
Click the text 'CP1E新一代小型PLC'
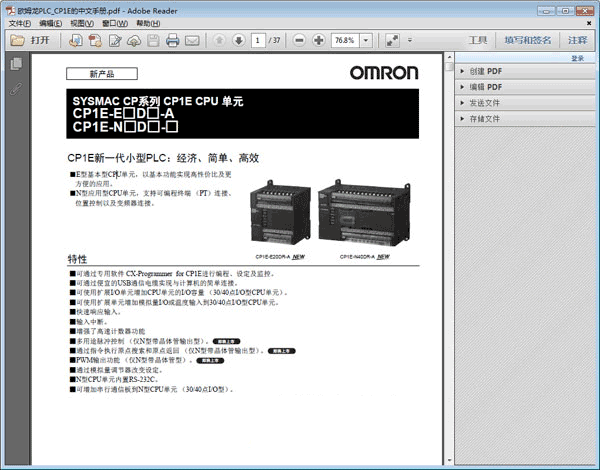[118, 158]
